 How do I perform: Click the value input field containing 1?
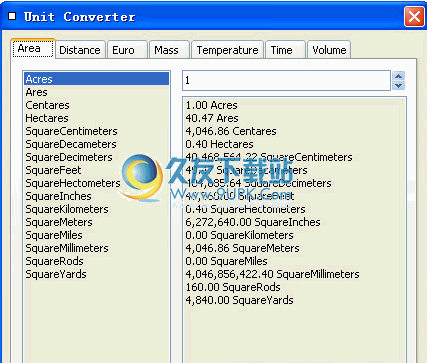coord(286,80)
